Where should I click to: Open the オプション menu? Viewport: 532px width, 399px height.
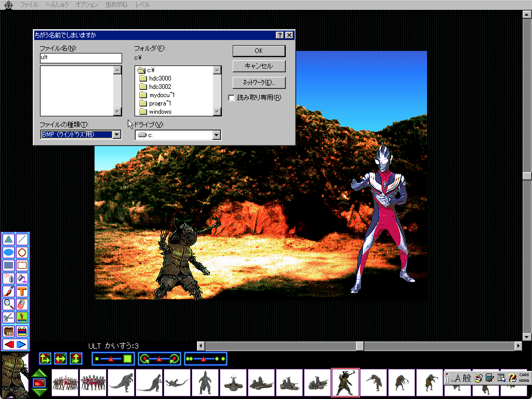[87, 5]
